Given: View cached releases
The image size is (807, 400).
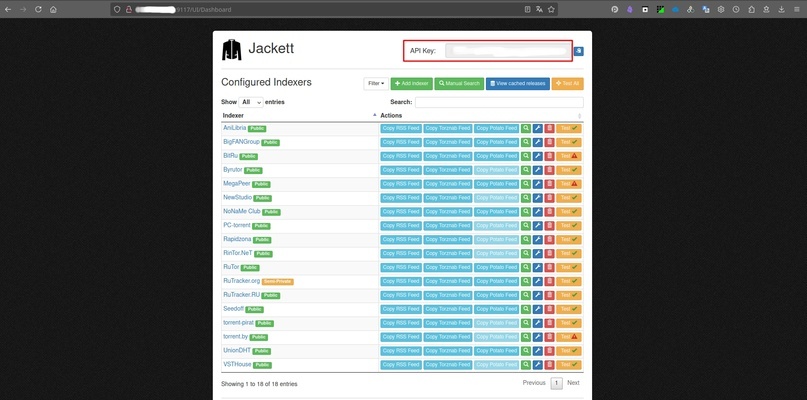Looking at the screenshot, I should tap(518, 83).
